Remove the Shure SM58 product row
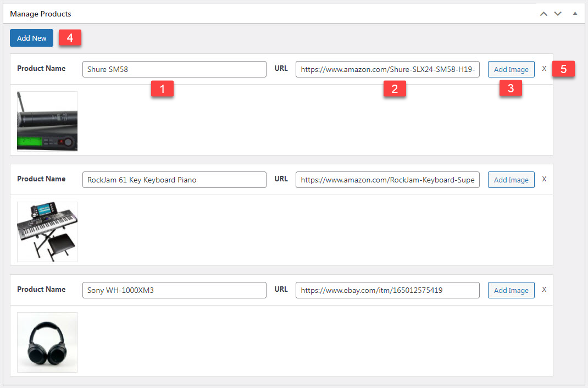The height and width of the screenshot is (388, 588). coord(544,69)
